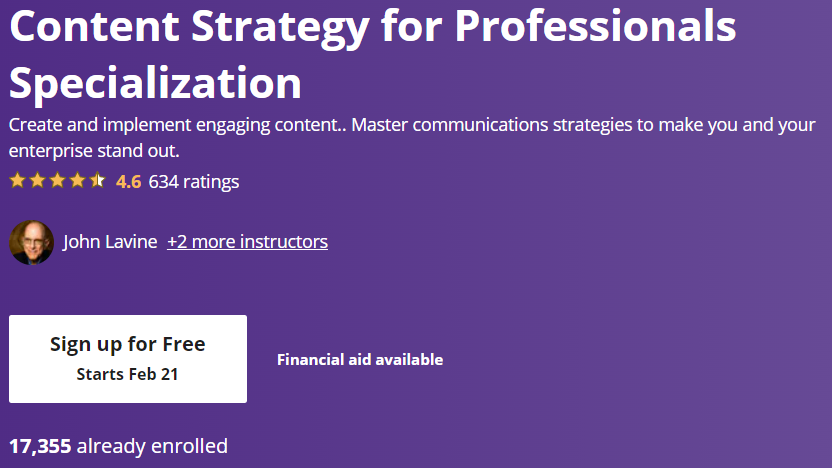
Task: Click the first gold rating star
Action: tap(17, 181)
